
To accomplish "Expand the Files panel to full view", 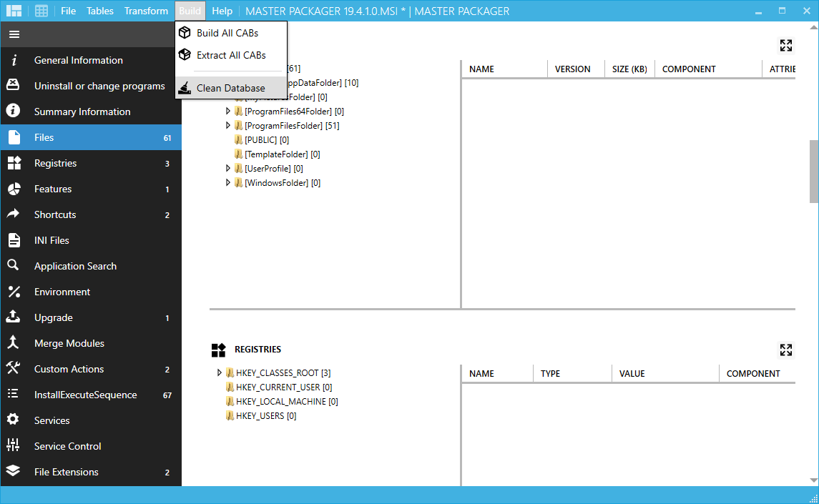I will (786, 46).
